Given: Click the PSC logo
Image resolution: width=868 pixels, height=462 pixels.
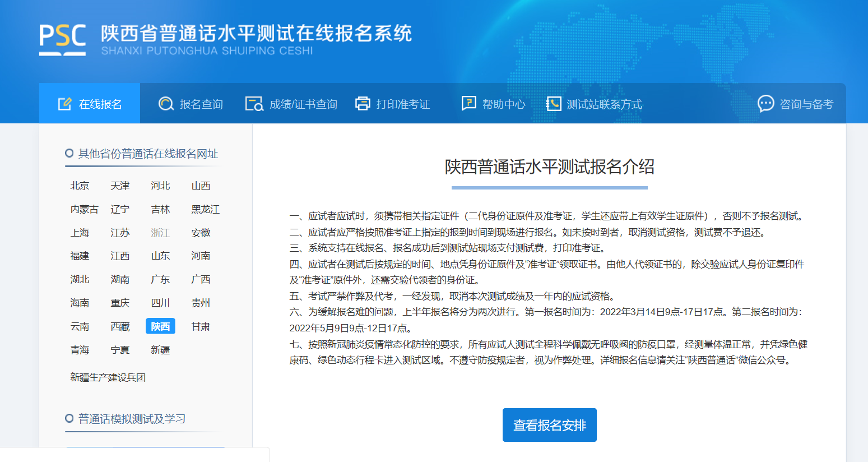Looking at the screenshot, I should (62, 39).
